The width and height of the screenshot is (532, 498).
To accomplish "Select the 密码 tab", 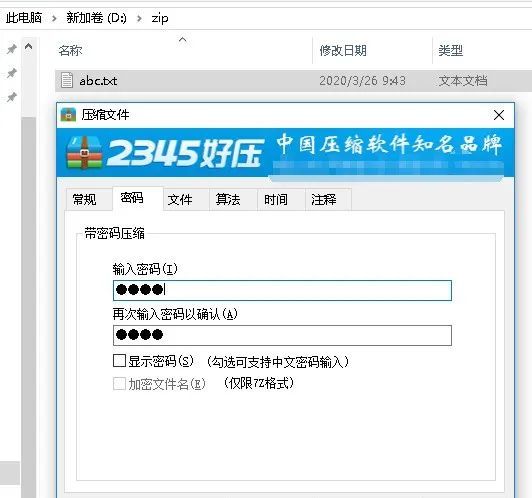I will click(x=137, y=198).
